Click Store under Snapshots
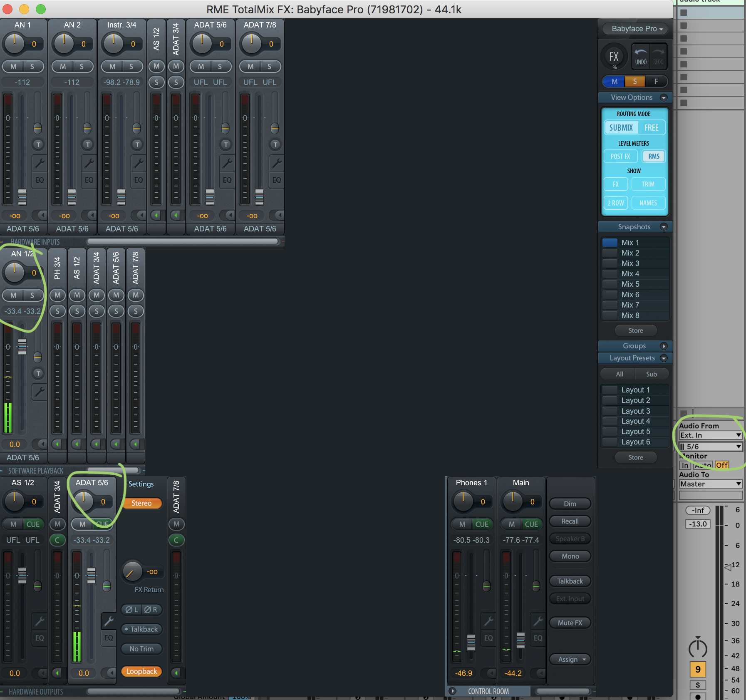 [x=636, y=330]
